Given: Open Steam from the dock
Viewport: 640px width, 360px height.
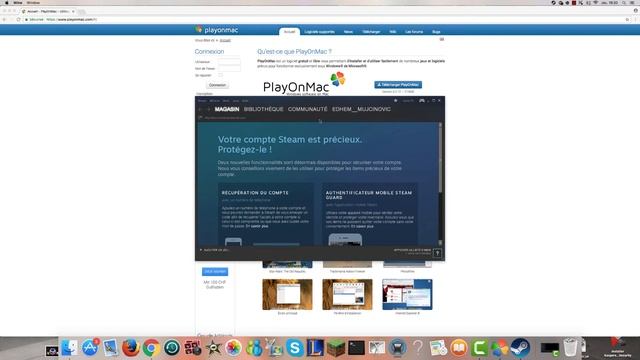Looking at the screenshot, I should pyautogui.click(x=520, y=348).
